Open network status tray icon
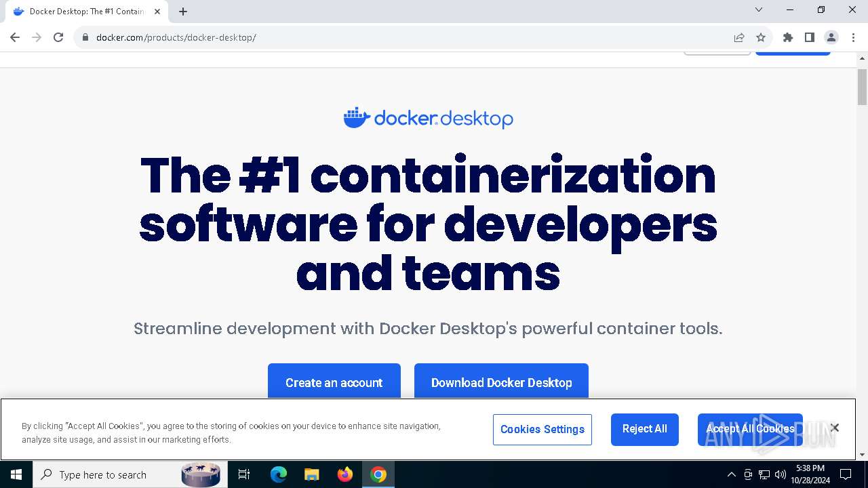The image size is (868, 488). (764, 474)
